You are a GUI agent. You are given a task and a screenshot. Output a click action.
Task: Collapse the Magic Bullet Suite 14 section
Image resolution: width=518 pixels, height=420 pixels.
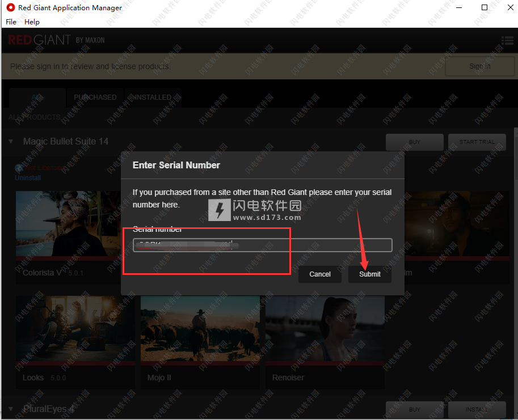pos(11,142)
